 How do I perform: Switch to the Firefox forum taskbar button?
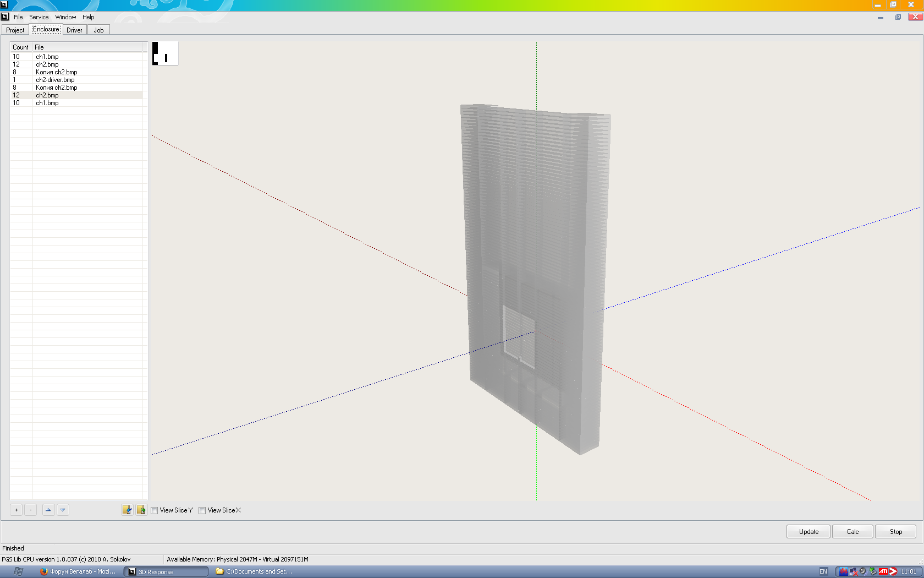tap(78, 571)
